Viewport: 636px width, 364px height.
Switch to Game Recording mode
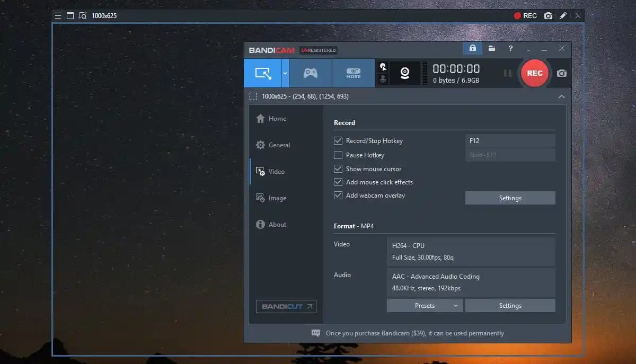311,73
